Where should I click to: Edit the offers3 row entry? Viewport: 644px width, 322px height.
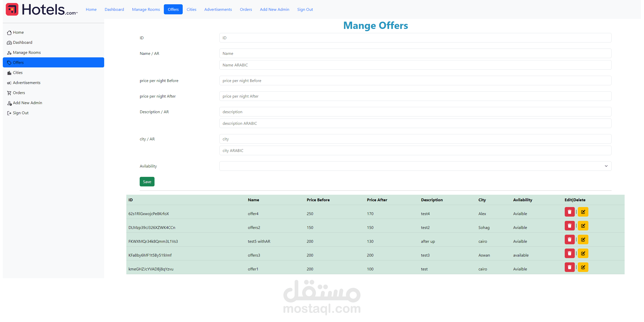point(583,254)
